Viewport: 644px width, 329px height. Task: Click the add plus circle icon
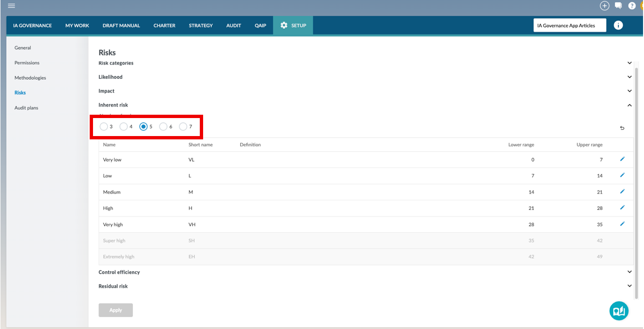click(605, 6)
